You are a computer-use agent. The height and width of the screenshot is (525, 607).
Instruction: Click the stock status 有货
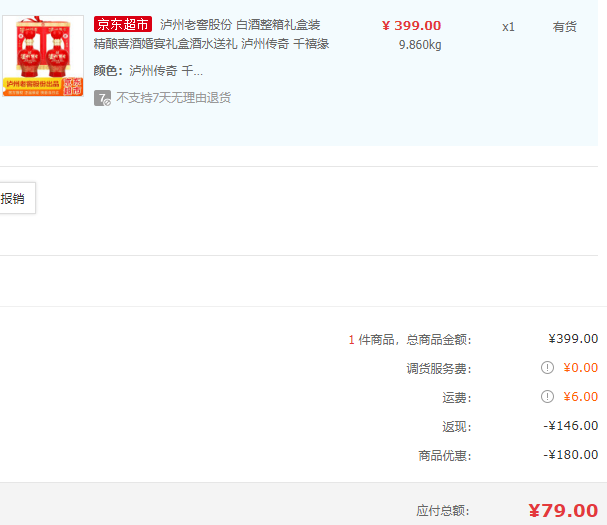click(564, 27)
